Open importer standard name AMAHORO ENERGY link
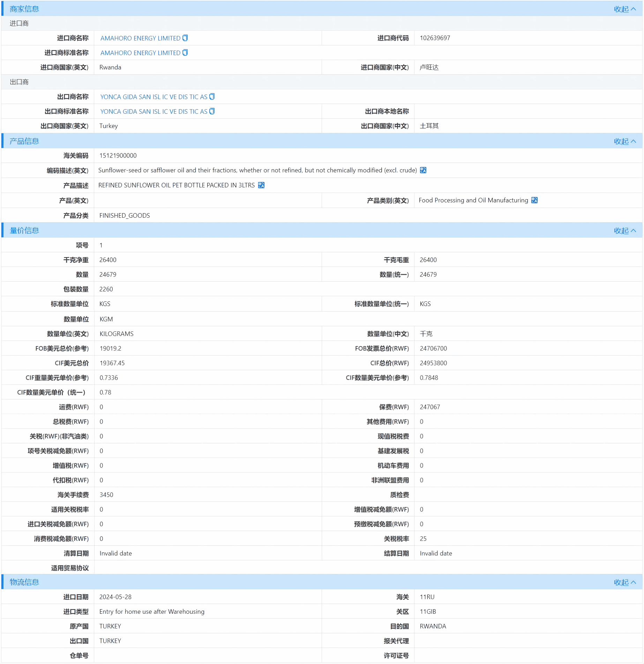This screenshot has width=644, height=664. point(140,53)
